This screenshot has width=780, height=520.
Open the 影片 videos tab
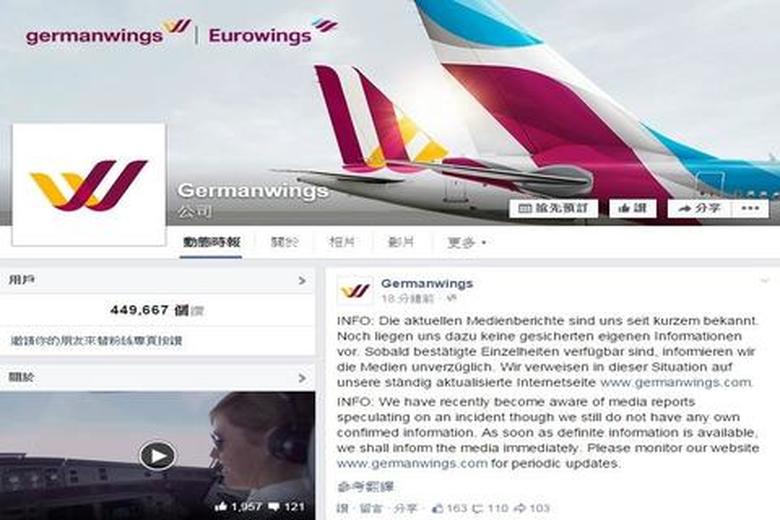(401, 243)
